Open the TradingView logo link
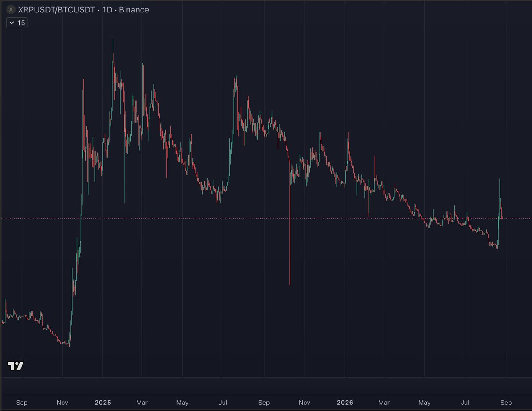 (x=16, y=366)
